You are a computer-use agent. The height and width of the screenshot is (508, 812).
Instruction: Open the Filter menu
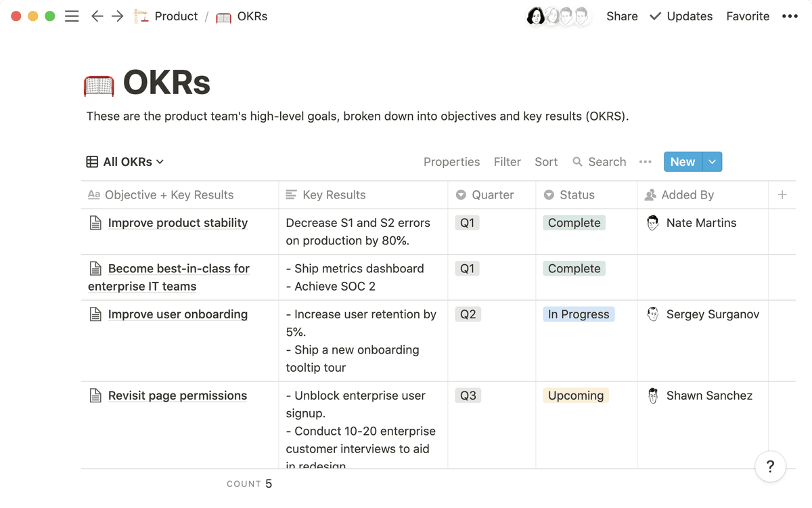(x=507, y=162)
